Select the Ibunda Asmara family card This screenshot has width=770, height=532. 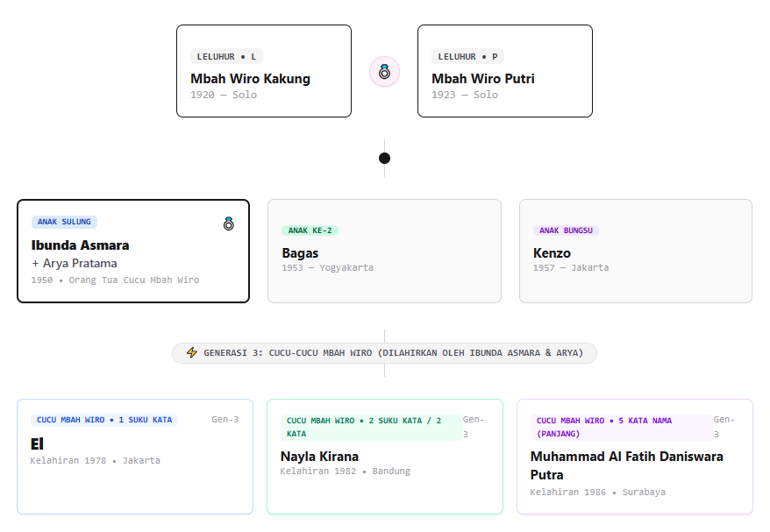[133, 251]
